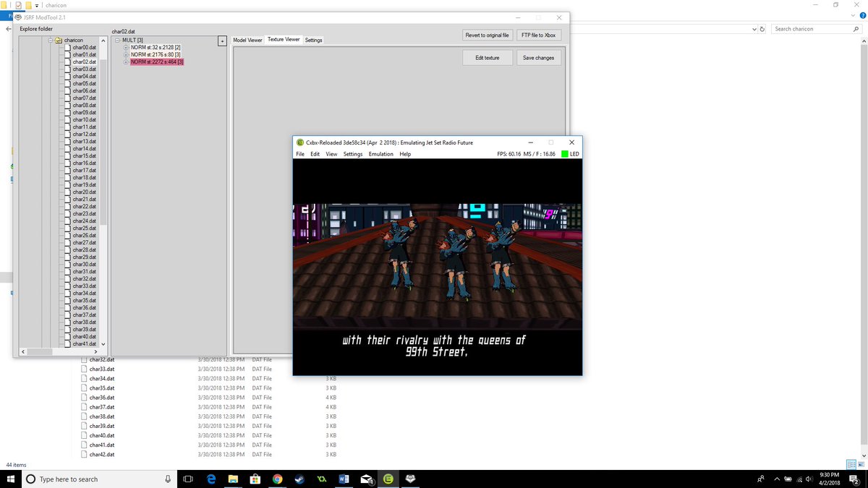The width and height of the screenshot is (868, 488).
Task: Select char41.dat in the ModTool tree
Action: pyautogui.click(x=85, y=344)
